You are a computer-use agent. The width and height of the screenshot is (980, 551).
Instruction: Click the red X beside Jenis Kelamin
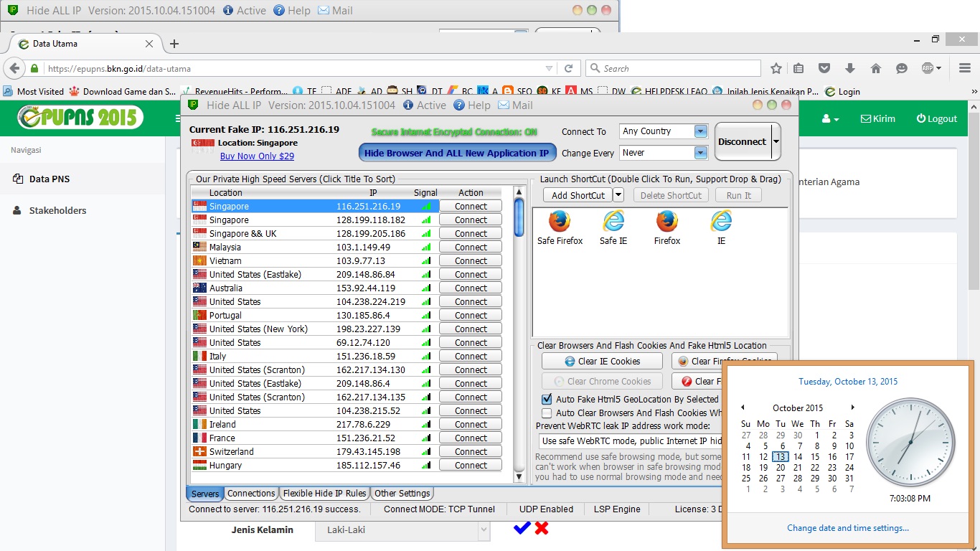coord(542,528)
